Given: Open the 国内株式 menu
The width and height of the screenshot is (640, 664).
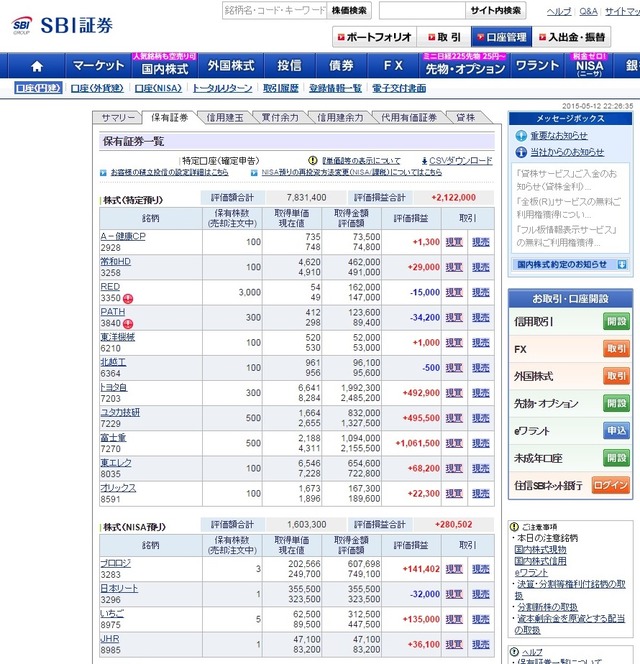Looking at the screenshot, I should (165, 66).
